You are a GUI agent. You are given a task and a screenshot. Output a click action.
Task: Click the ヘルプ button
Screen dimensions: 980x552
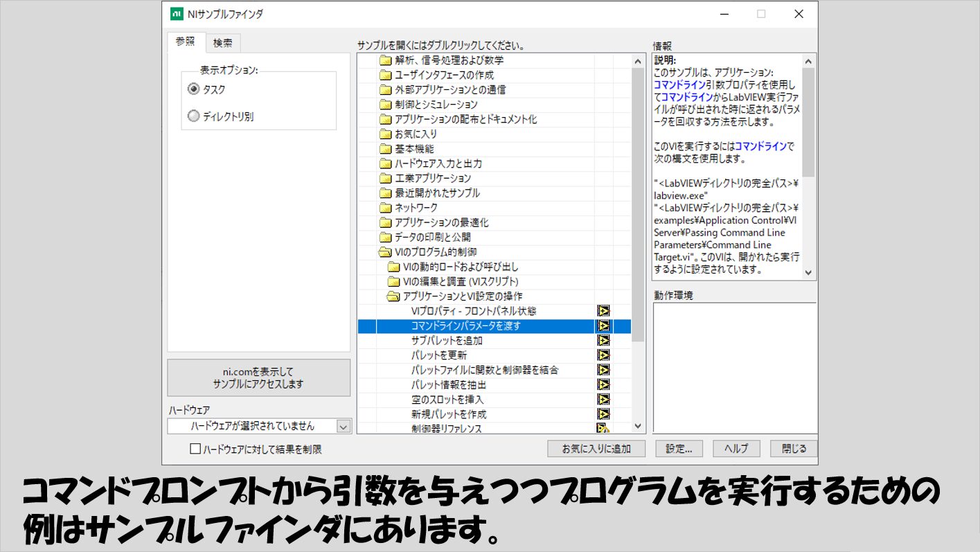click(x=736, y=449)
